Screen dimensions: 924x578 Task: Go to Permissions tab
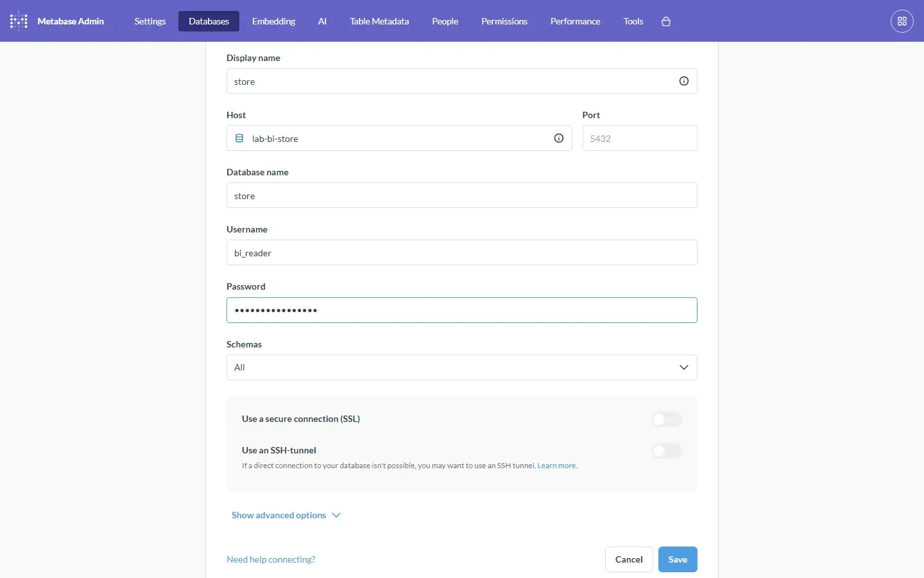[x=505, y=21]
